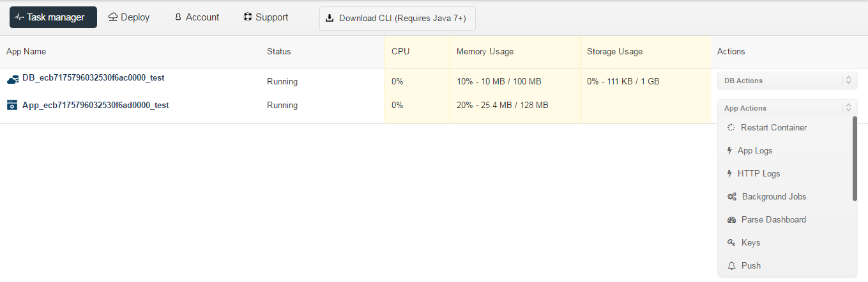This screenshot has width=868, height=282.
Task: Collapse the App Actions dropdown
Action: pyautogui.click(x=787, y=108)
